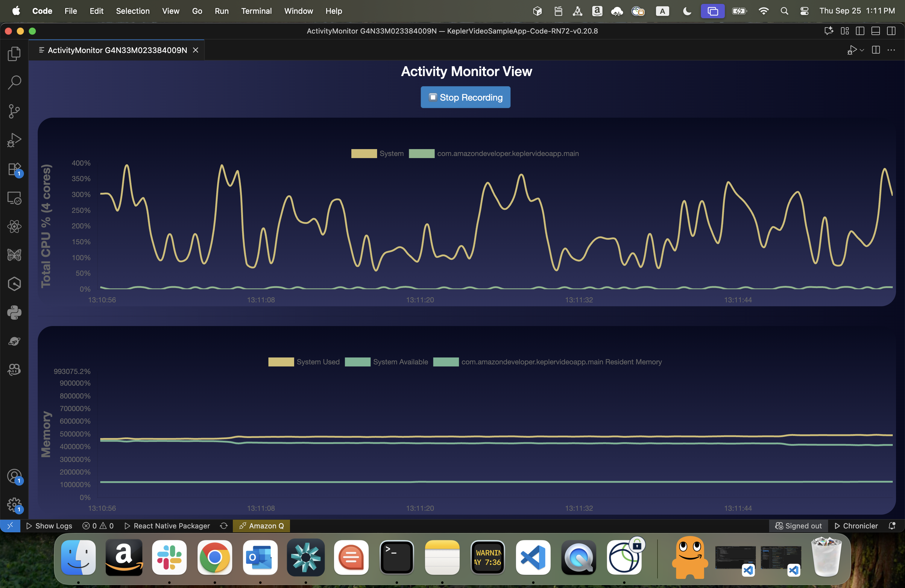The image size is (905, 588).
Task: Toggle the bottom panel layout button
Action: [x=875, y=31]
